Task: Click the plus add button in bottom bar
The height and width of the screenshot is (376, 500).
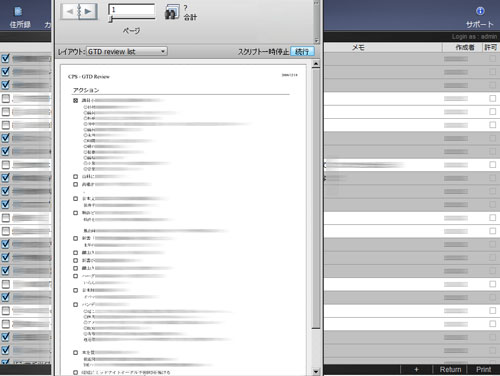Action: [x=416, y=369]
